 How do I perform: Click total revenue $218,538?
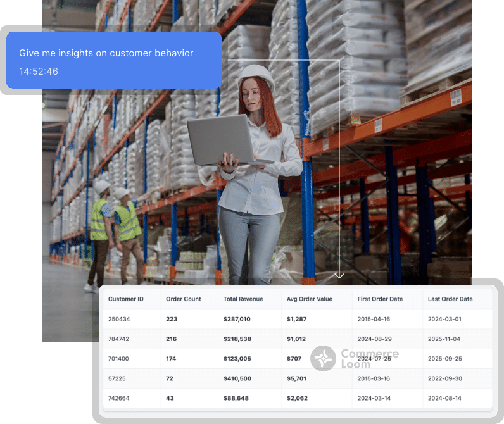coord(237,339)
